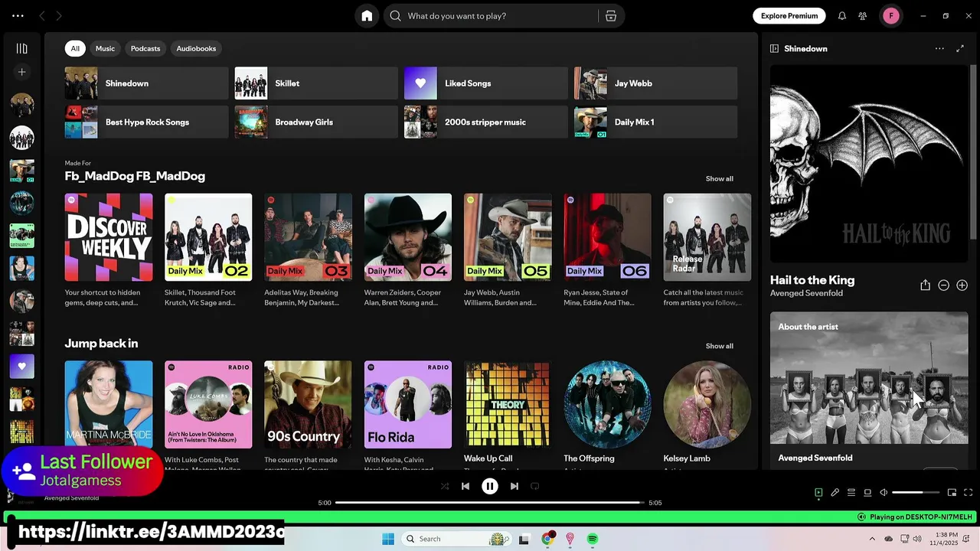
Task: Select the Podcasts filter chip
Action: [145, 48]
